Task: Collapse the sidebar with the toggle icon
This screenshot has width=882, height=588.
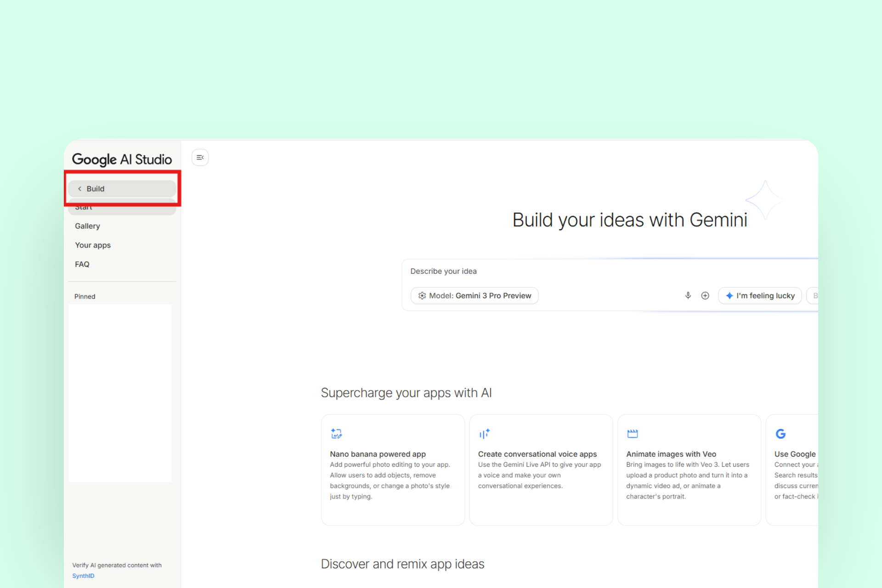Action: coord(200,158)
